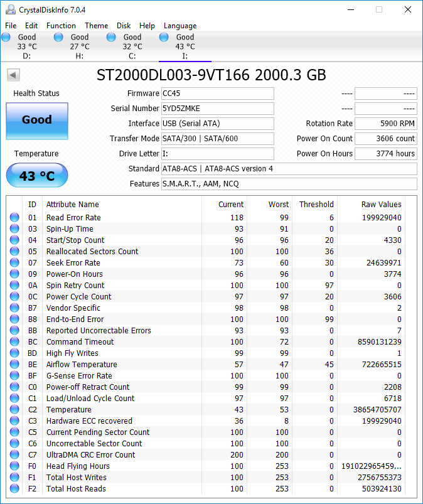Click the Power On Hours field
The image size is (423, 504).
coord(386,154)
